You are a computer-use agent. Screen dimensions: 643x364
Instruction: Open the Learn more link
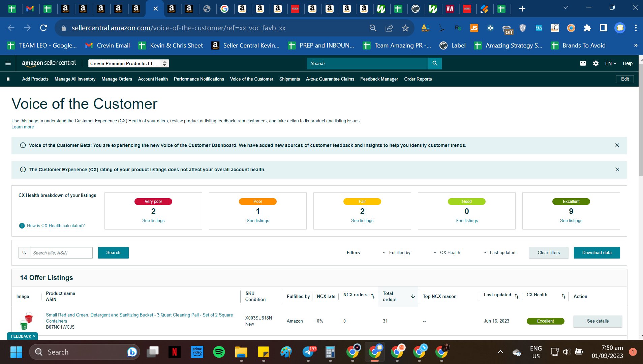tap(23, 127)
